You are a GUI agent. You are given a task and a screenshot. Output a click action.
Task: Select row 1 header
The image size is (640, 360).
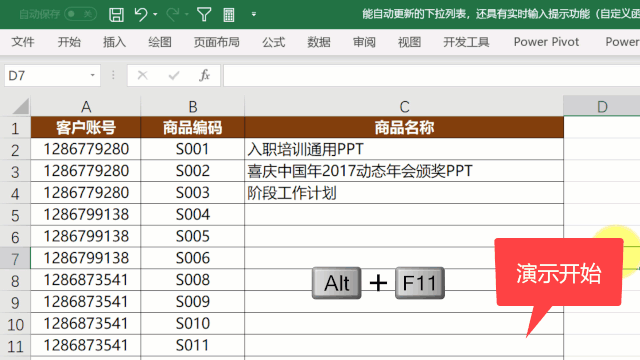click(15, 128)
